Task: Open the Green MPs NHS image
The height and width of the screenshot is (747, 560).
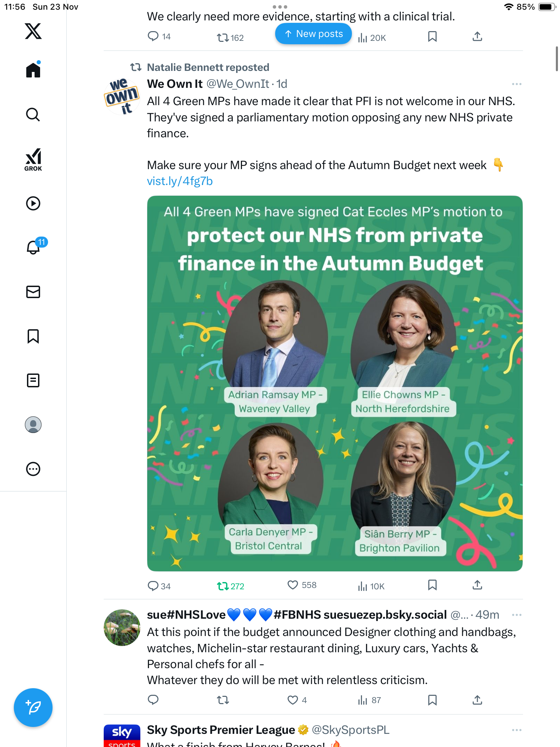Action: [335, 383]
